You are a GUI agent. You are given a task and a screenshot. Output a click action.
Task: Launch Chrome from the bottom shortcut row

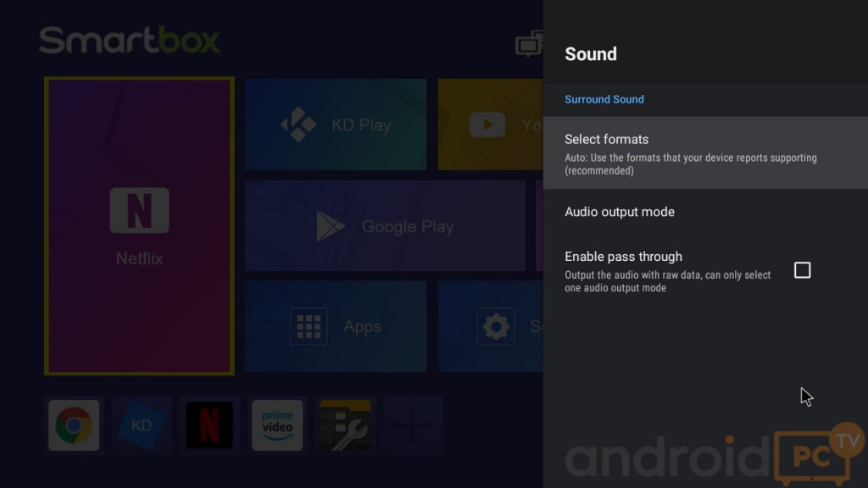(x=74, y=424)
